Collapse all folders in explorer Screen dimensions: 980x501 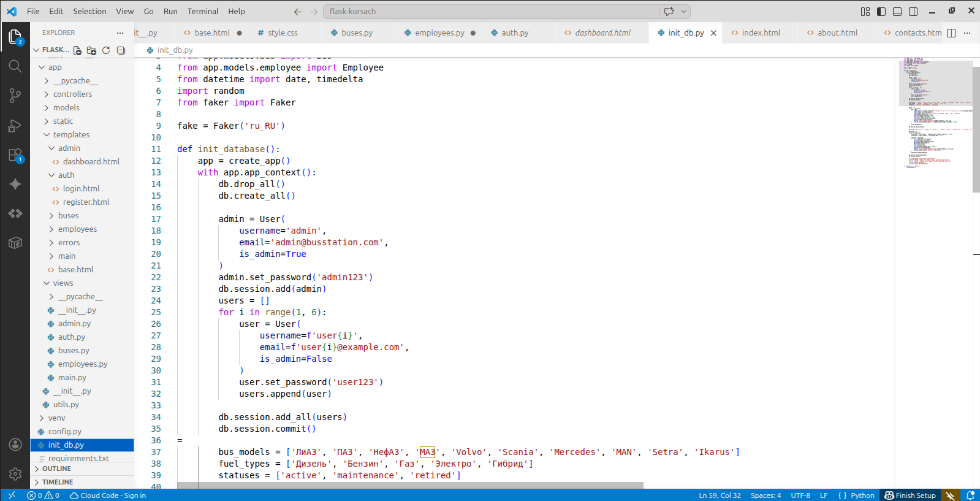[121, 50]
